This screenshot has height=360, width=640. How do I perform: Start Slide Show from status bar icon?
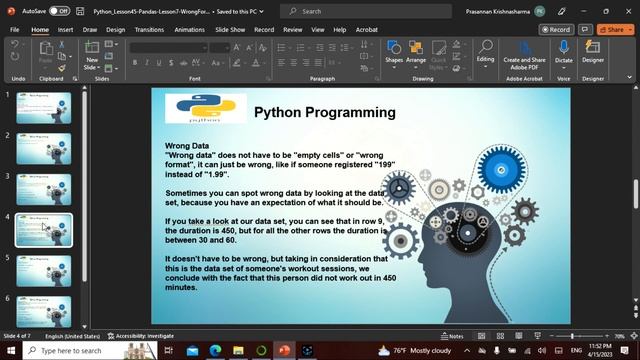tap(538, 336)
